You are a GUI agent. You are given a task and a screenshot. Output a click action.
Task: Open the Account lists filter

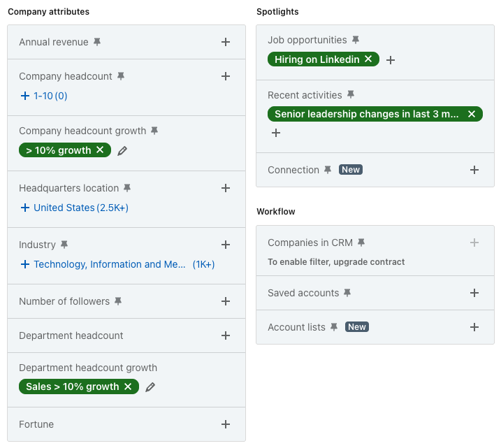474,327
